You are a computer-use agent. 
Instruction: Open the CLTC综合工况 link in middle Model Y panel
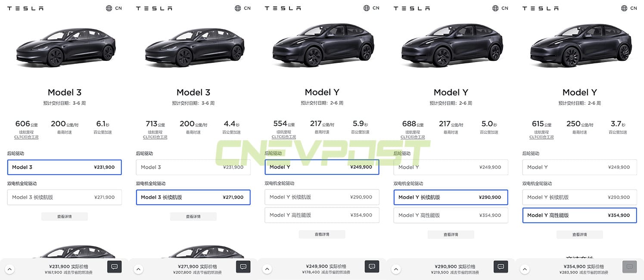pyautogui.click(x=284, y=137)
